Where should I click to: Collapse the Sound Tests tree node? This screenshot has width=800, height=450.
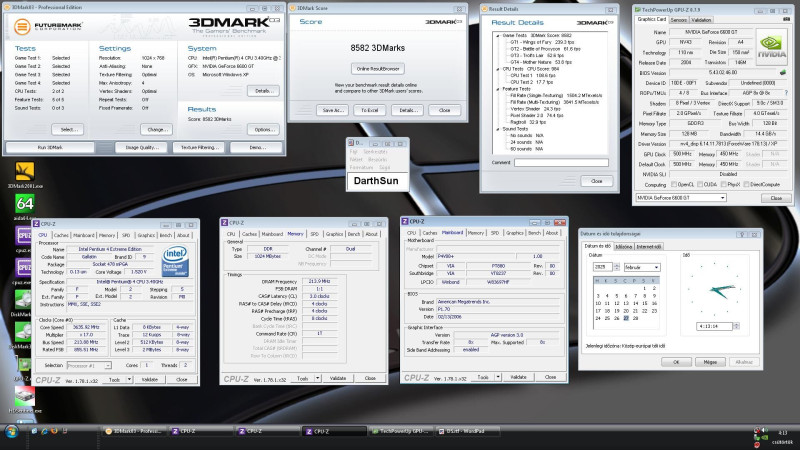[497, 129]
